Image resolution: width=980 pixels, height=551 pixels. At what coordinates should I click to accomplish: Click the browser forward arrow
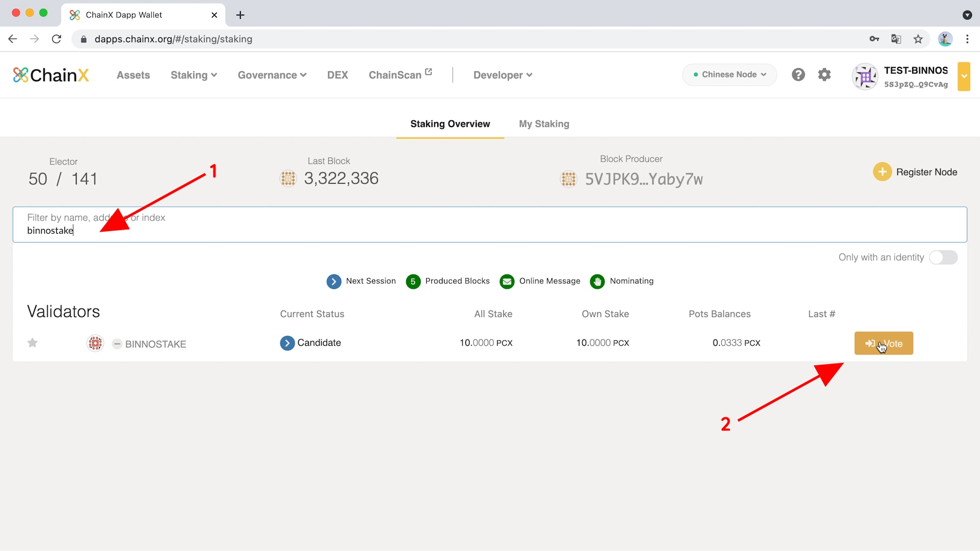point(35,39)
